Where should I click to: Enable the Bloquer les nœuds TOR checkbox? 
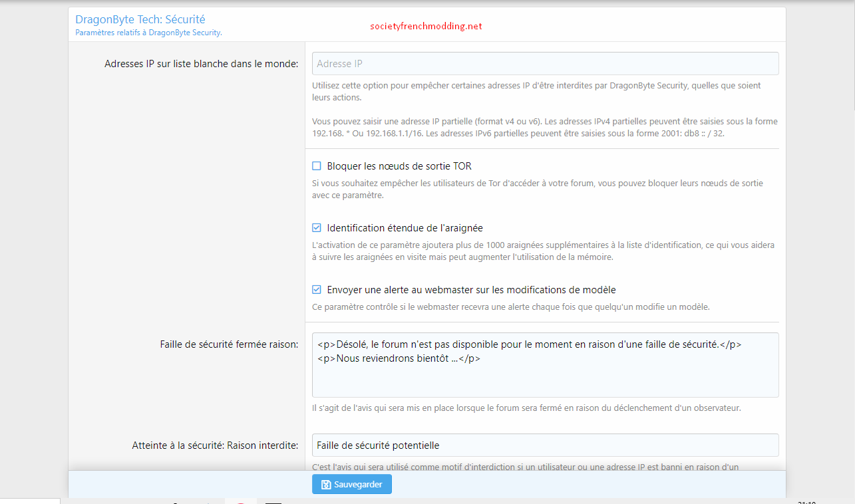coord(317,166)
